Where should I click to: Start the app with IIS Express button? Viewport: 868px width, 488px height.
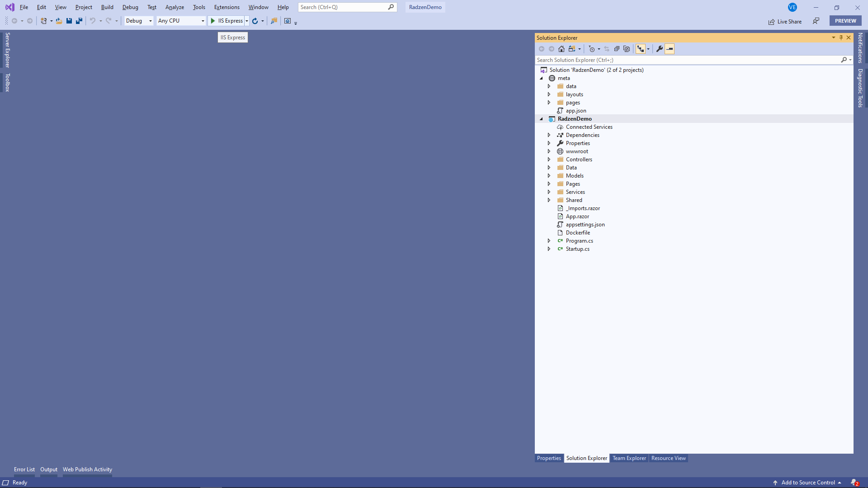point(226,21)
